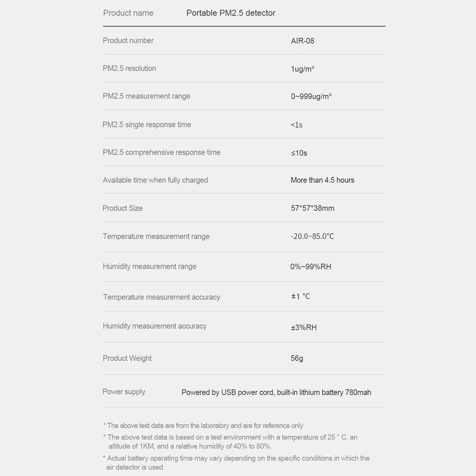Click the Product Size label
Viewport: 476px width, 476px height.
point(122,208)
